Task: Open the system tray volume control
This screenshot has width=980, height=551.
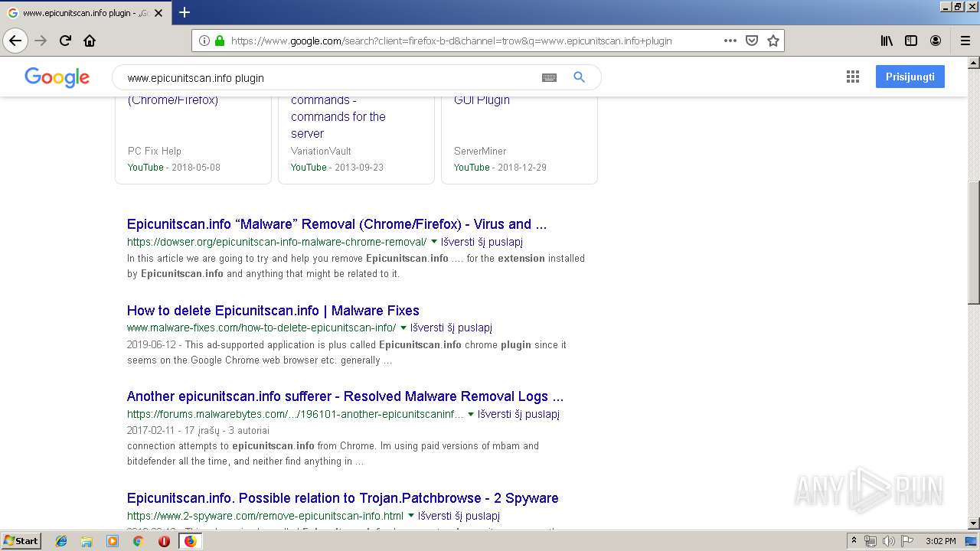Action: point(888,541)
